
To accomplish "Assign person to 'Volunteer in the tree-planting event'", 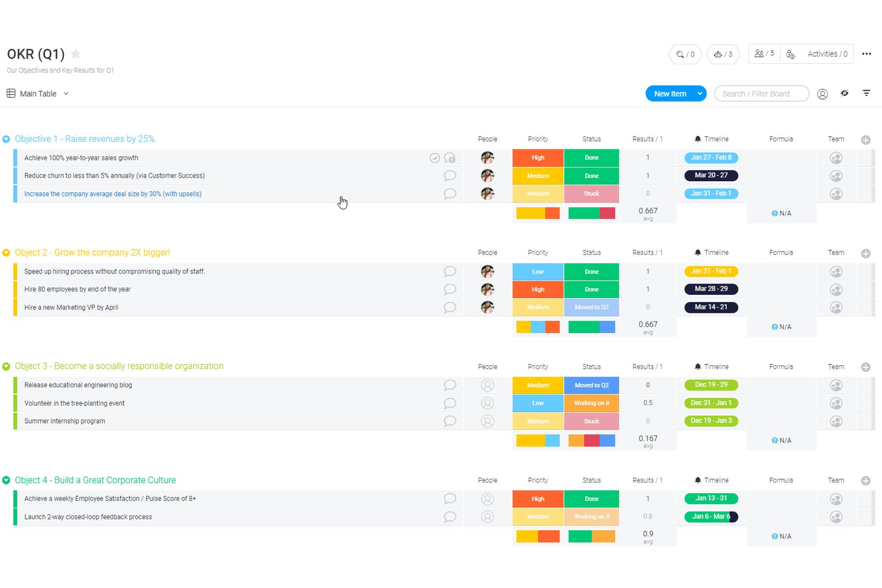I will click(487, 403).
